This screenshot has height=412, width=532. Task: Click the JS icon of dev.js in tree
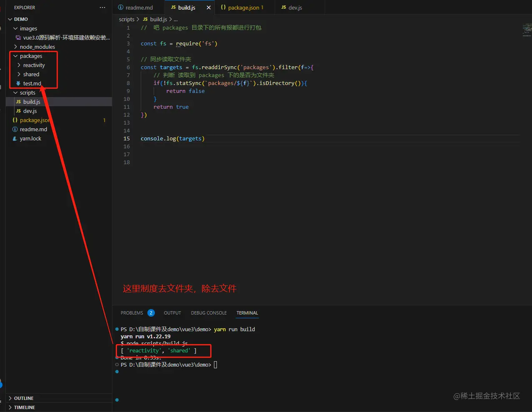[18, 111]
